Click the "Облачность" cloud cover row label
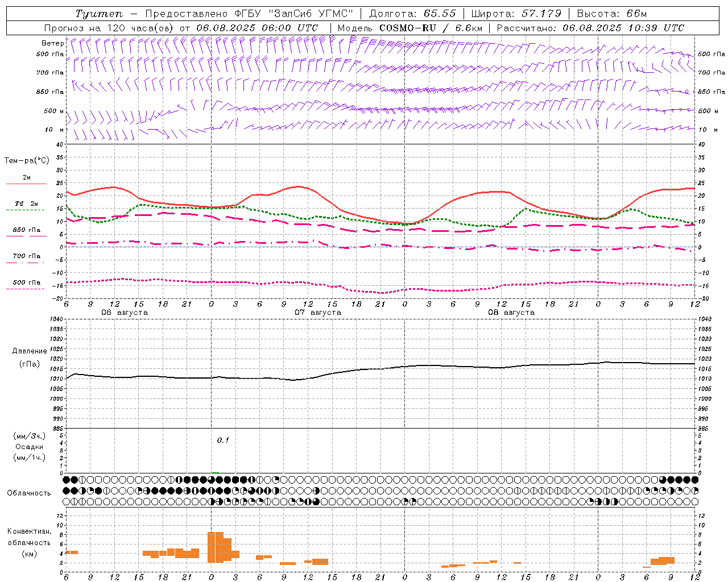The height and width of the screenshot is (582, 728). (x=29, y=493)
